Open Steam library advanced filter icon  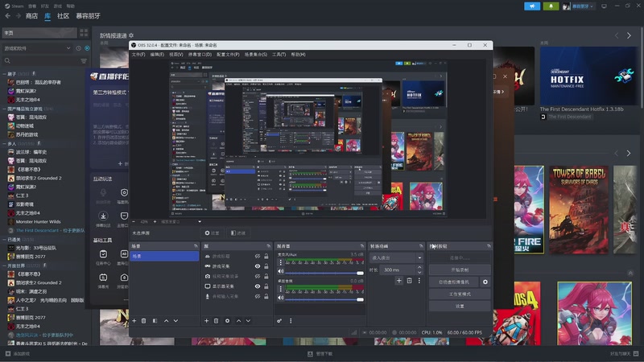[84, 61]
